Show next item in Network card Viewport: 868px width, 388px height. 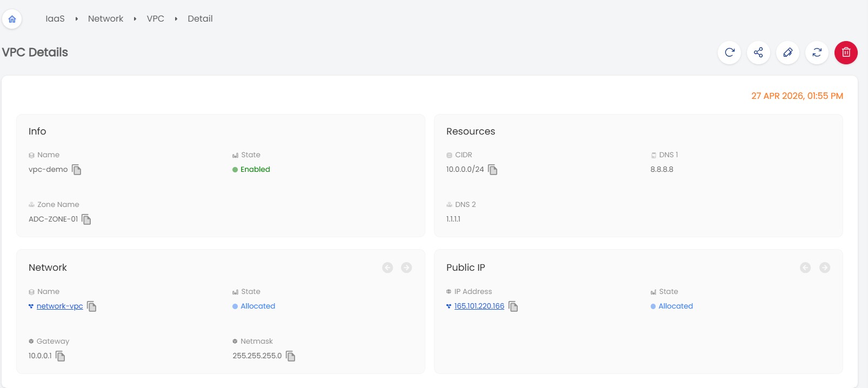(x=406, y=267)
